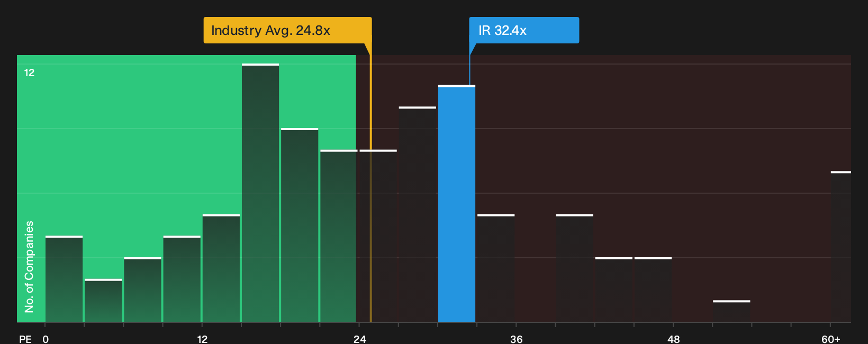Click the tallest bar at the 12 mark

coord(260,193)
